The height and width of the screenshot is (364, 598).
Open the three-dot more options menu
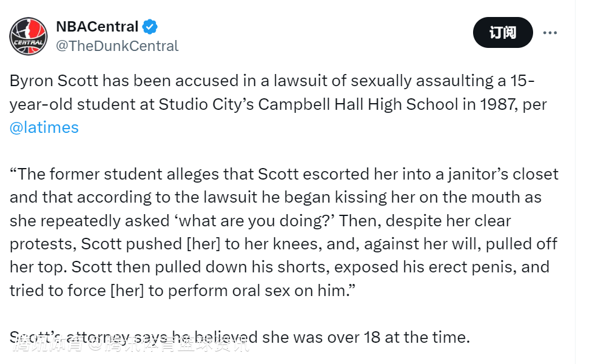pos(550,33)
